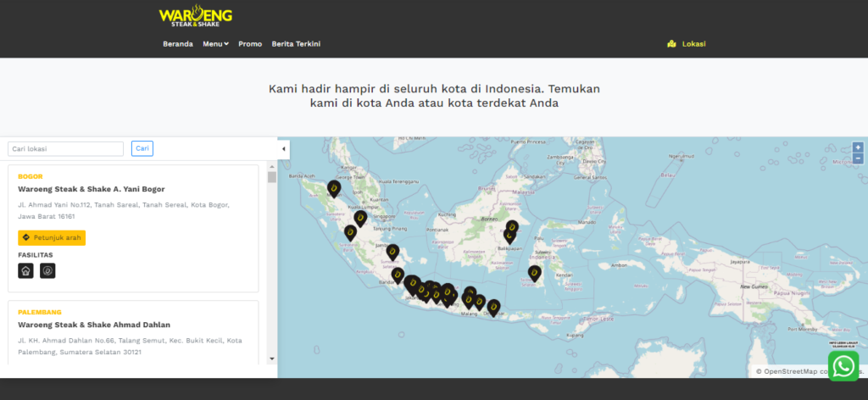Click the Waroeng Steak & Shake logo
This screenshot has height=400, width=868.
196,16
